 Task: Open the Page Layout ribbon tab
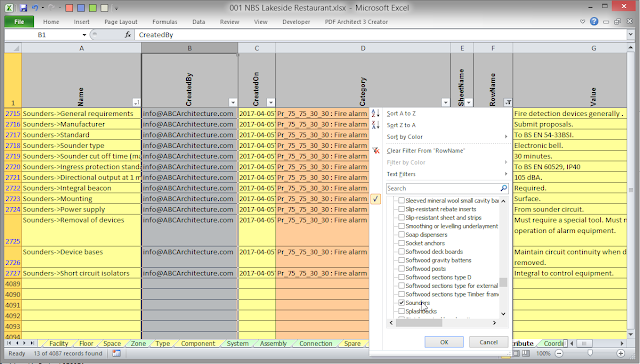[121, 22]
